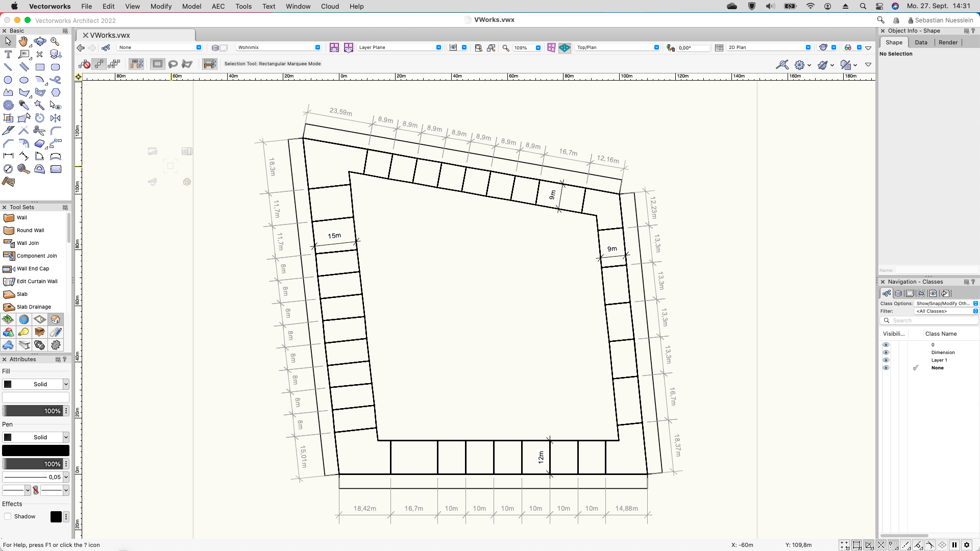Switch to the Data tab
Viewport: 980px width, 551px height.
[921, 42]
